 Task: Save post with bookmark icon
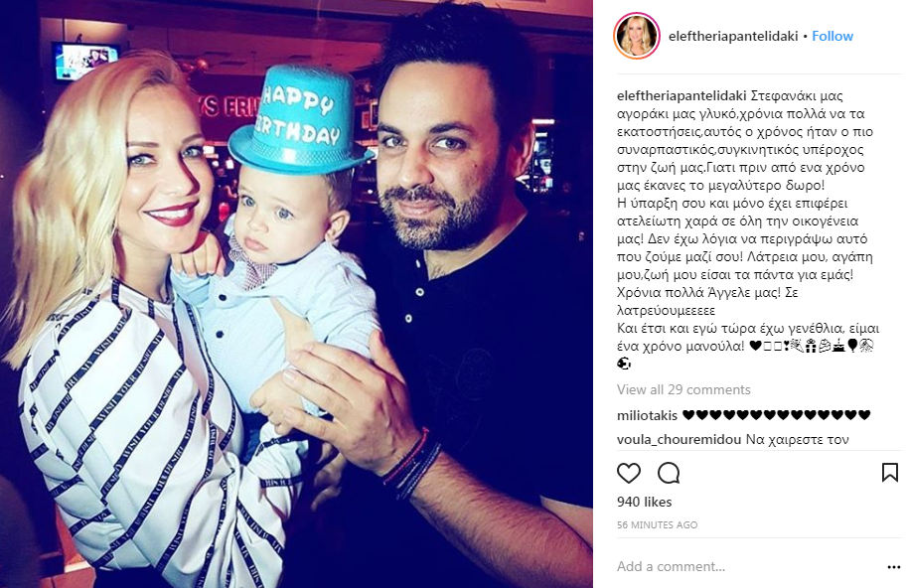pyautogui.click(x=889, y=472)
